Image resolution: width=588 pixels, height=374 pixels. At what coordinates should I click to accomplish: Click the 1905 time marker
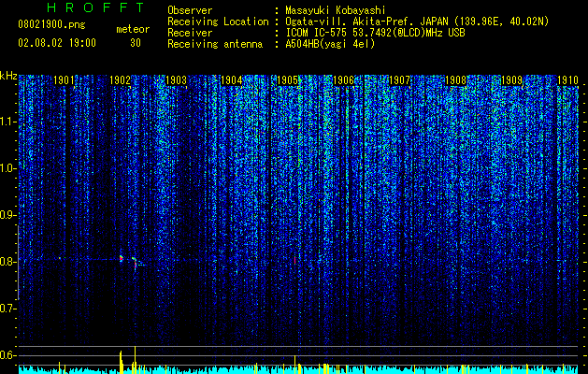pos(287,80)
